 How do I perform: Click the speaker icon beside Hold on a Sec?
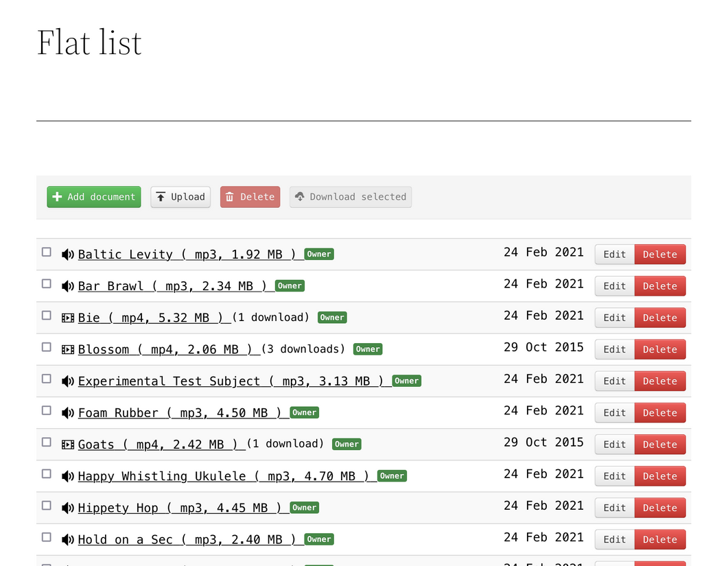(68, 539)
